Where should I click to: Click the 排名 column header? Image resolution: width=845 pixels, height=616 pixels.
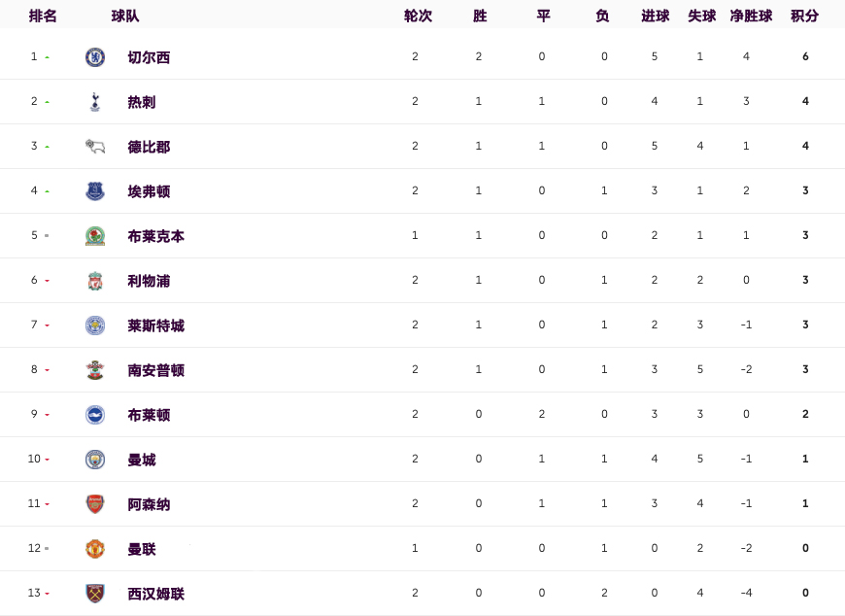click(x=43, y=17)
